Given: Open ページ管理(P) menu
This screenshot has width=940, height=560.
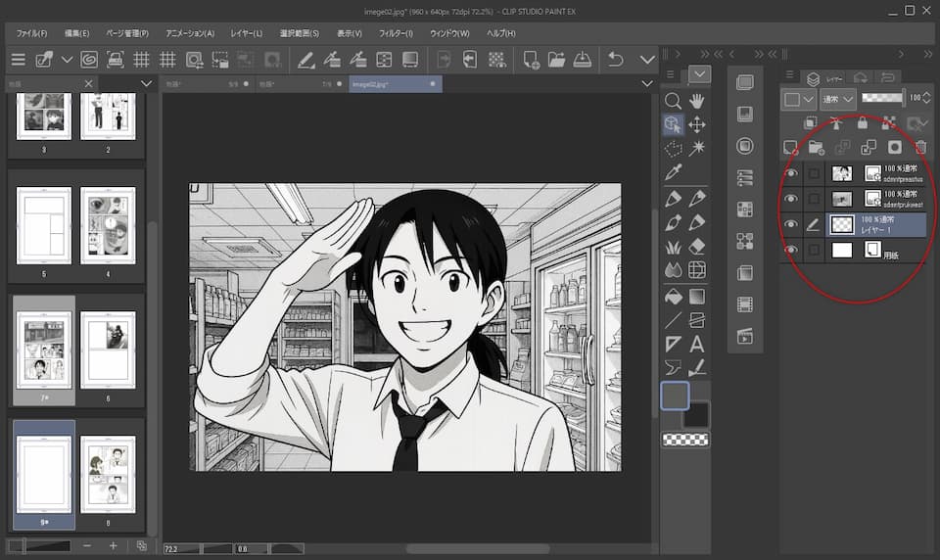Looking at the screenshot, I should [x=127, y=33].
